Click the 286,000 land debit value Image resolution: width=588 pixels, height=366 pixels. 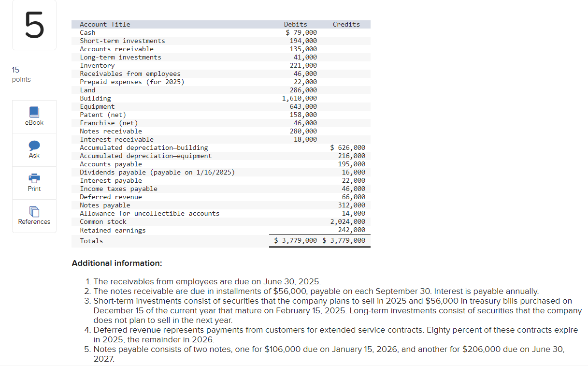[x=303, y=90]
